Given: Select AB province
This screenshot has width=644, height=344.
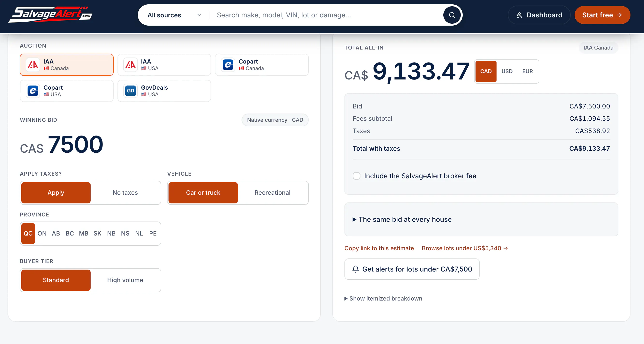Looking at the screenshot, I should pyautogui.click(x=56, y=233).
